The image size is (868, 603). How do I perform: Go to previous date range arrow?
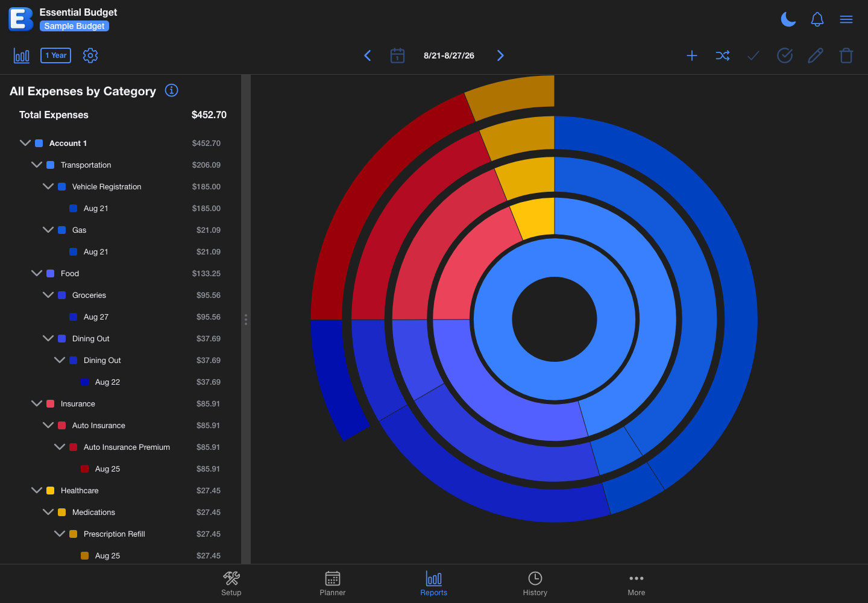click(x=368, y=55)
